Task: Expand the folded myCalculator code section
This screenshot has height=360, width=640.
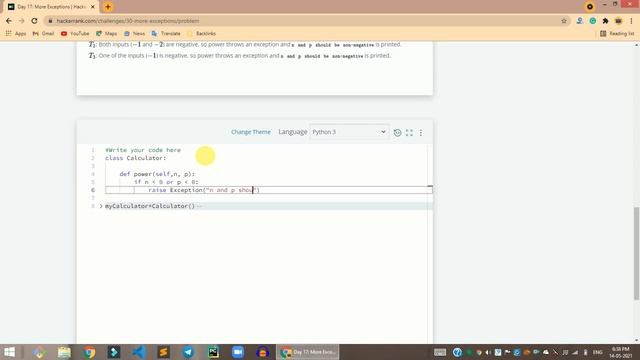Action: [x=101, y=206]
